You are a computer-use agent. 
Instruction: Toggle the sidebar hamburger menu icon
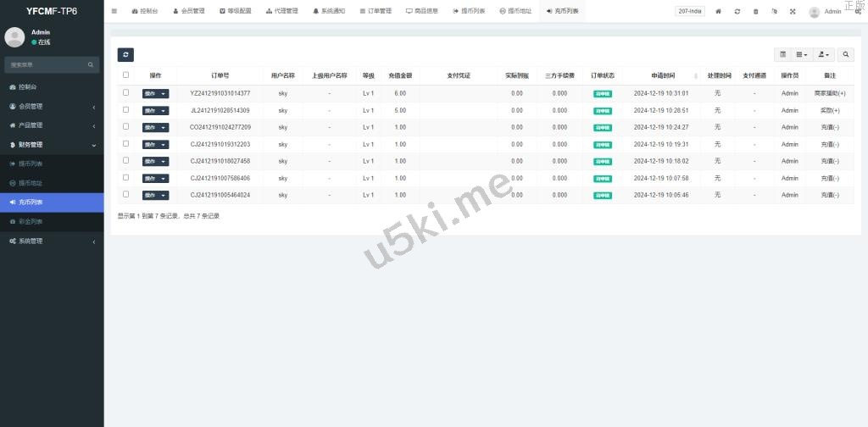(114, 11)
